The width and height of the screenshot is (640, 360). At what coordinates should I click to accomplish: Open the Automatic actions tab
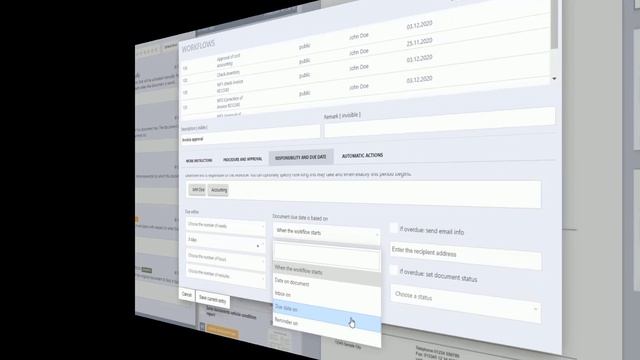click(362, 156)
